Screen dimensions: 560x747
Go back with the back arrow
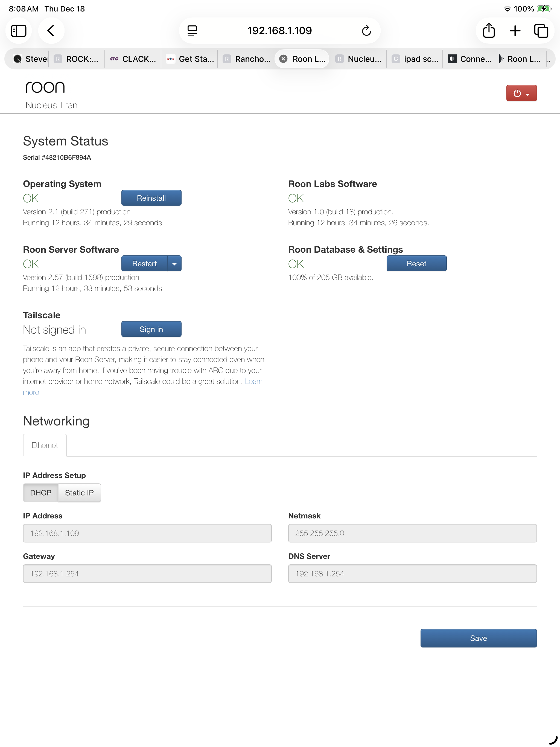click(51, 31)
